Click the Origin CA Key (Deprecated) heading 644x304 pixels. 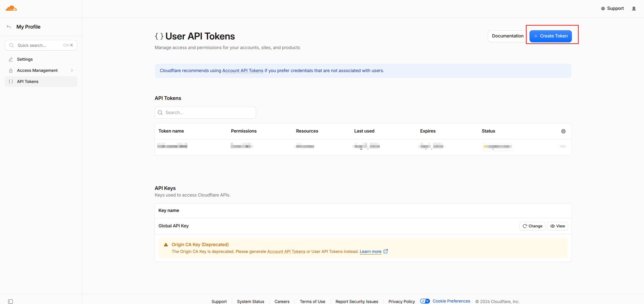pyautogui.click(x=200, y=245)
